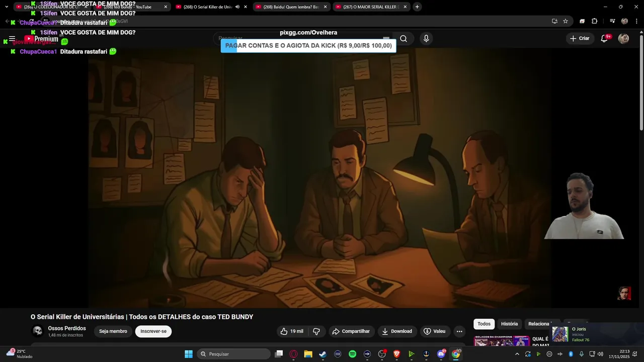
Task: Open Task View on the taskbar
Action: pyautogui.click(x=279, y=354)
